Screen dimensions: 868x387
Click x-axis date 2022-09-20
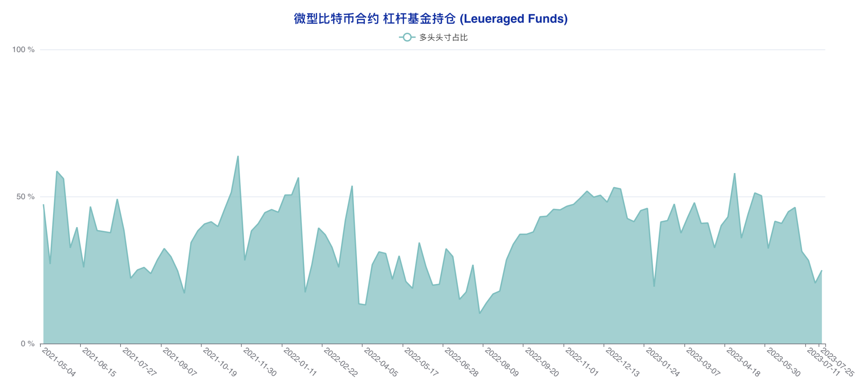pos(542,362)
